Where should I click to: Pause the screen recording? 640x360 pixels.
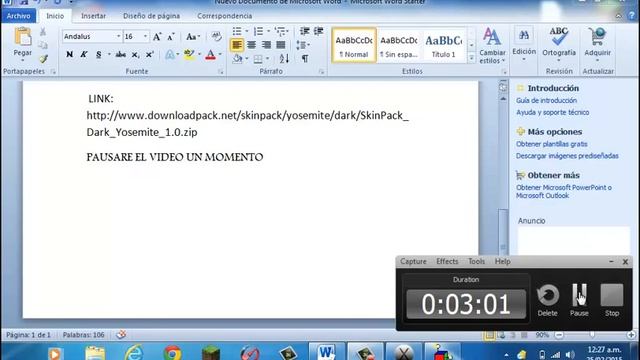pyautogui.click(x=579, y=300)
